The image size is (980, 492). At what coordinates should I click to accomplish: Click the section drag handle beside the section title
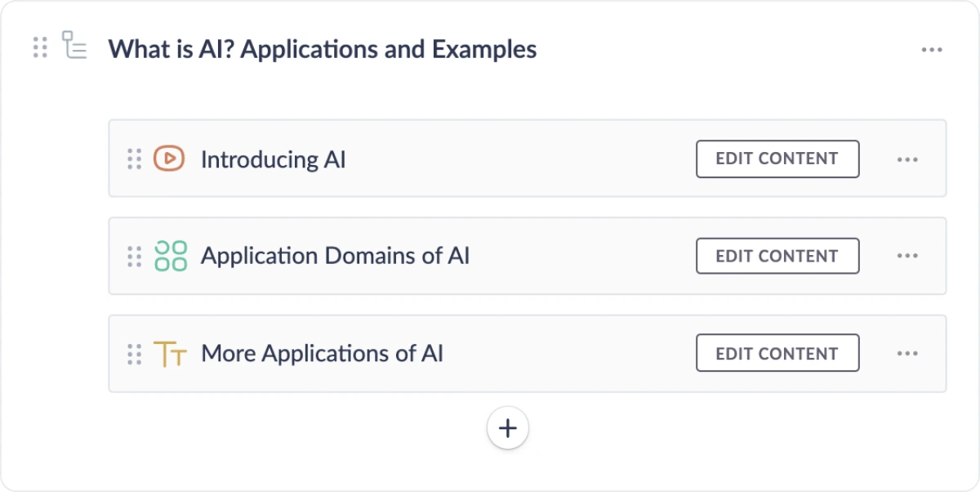(40, 47)
